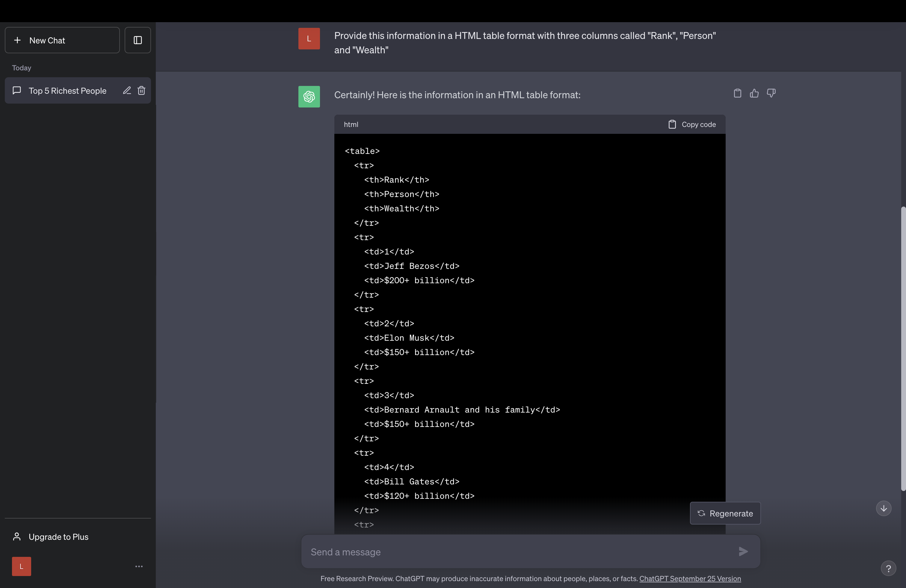Hide the sidebar panel
Screen dimensions: 906x588
[x=138, y=40]
